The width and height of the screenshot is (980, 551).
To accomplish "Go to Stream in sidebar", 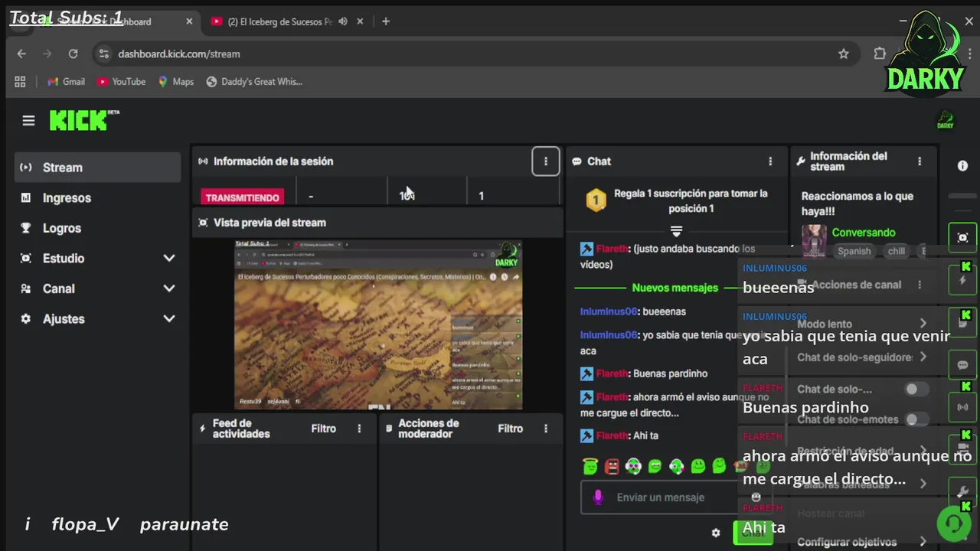I will click(97, 167).
